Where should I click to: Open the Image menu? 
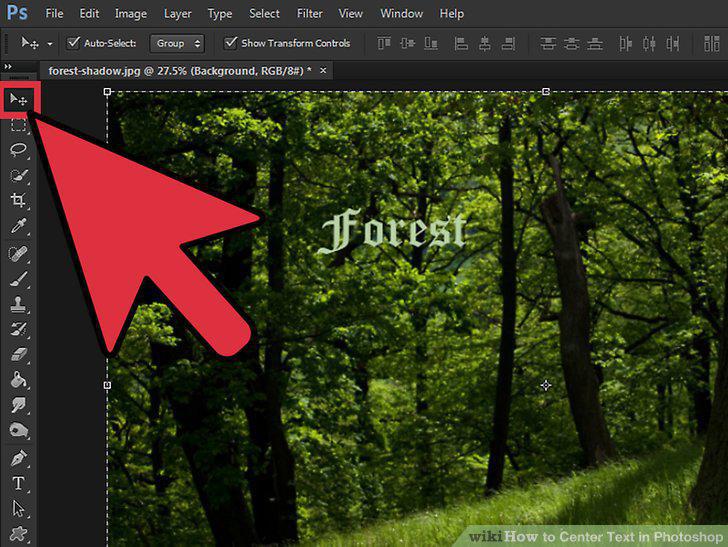coord(130,14)
